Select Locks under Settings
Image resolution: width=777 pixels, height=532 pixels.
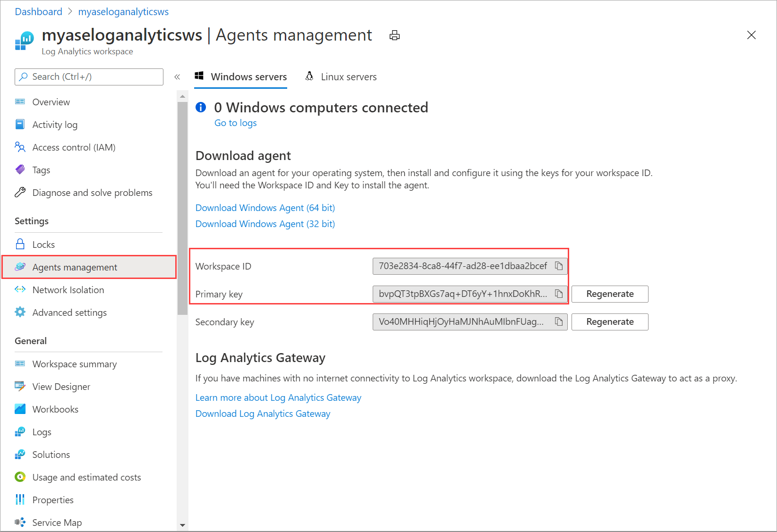[x=43, y=244]
